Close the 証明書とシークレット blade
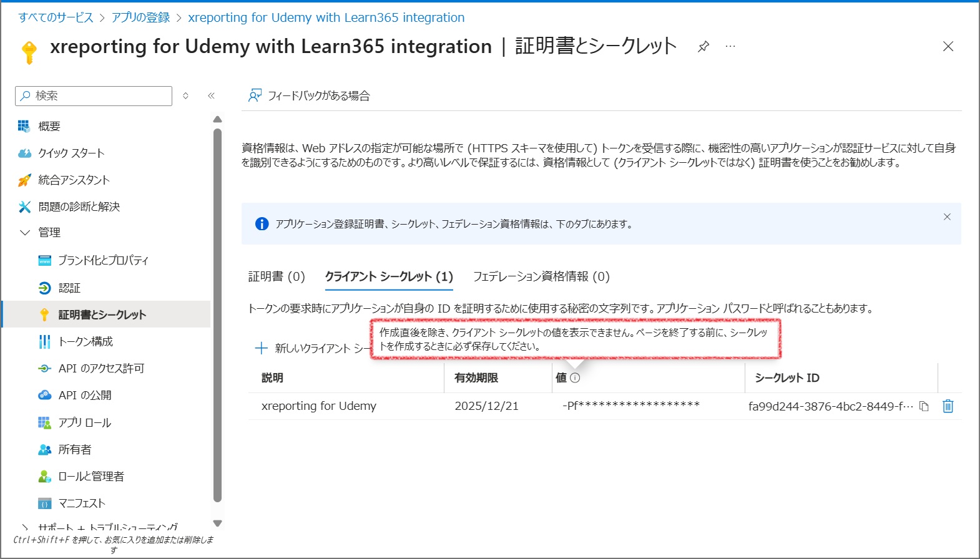The width and height of the screenshot is (980, 559). pyautogui.click(x=948, y=46)
